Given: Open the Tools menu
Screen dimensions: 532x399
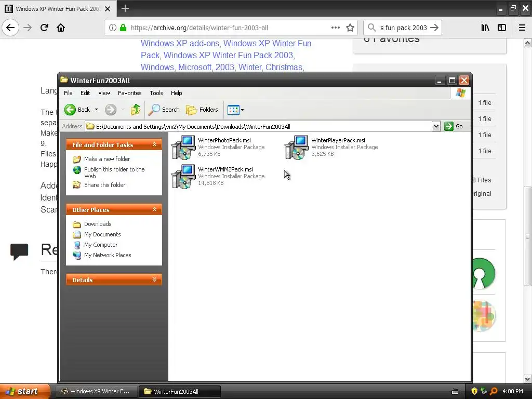Looking at the screenshot, I should point(156,93).
